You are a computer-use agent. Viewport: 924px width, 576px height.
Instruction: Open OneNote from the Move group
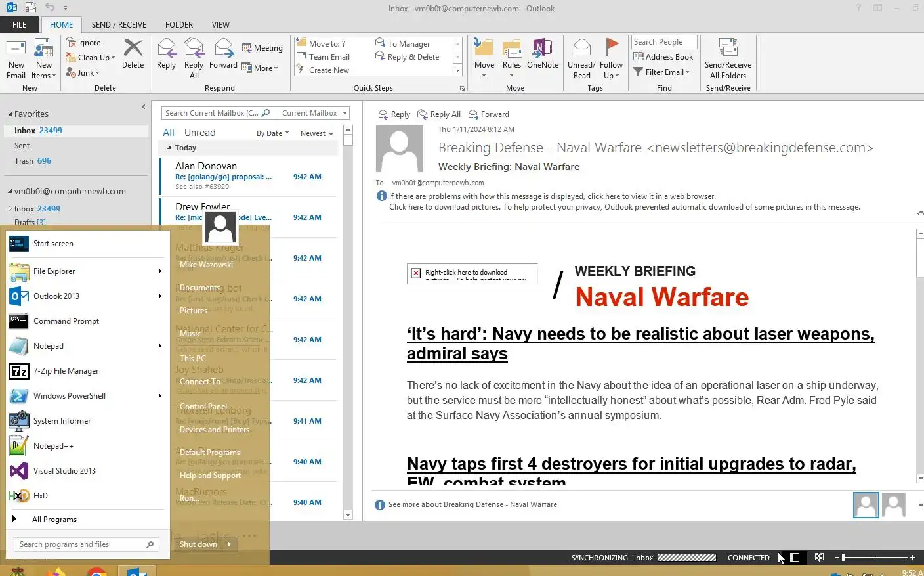(x=543, y=54)
